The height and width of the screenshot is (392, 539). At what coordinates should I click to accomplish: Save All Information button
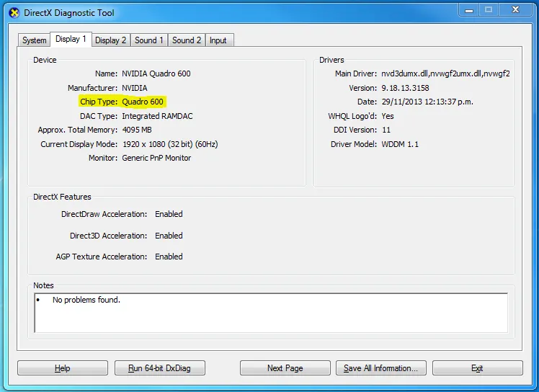pyautogui.click(x=381, y=368)
